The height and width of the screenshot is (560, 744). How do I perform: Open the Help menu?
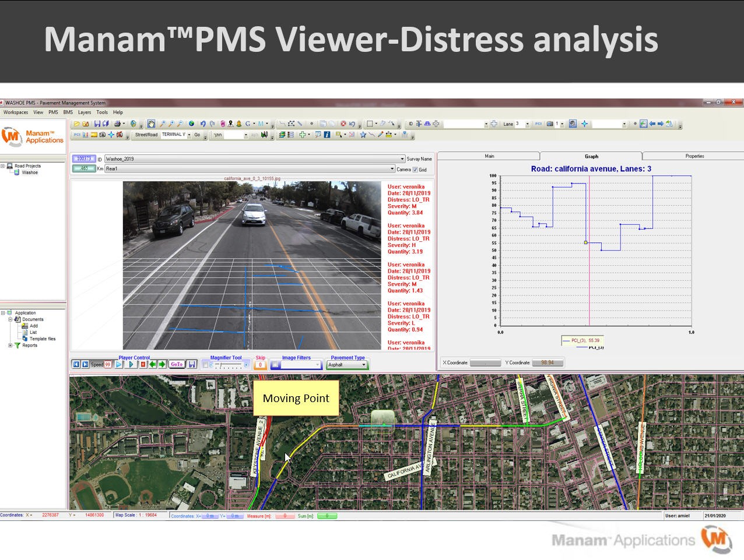point(118,112)
